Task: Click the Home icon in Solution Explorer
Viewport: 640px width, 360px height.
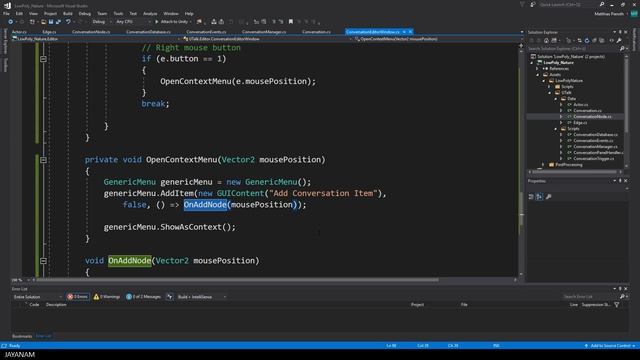Action: 547,40
